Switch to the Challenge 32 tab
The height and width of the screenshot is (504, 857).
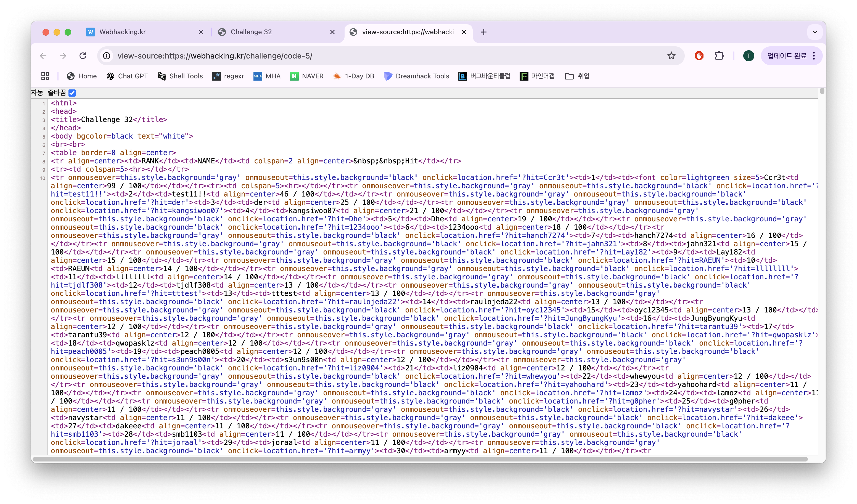[251, 32]
